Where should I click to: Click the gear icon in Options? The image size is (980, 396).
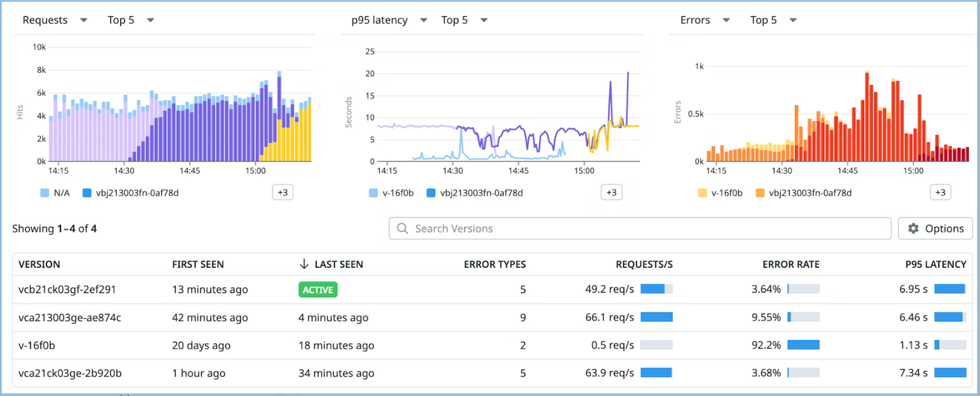click(913, 229)
